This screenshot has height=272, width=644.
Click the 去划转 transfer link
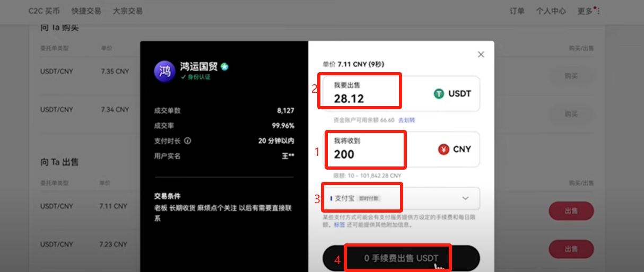(406, 120)
